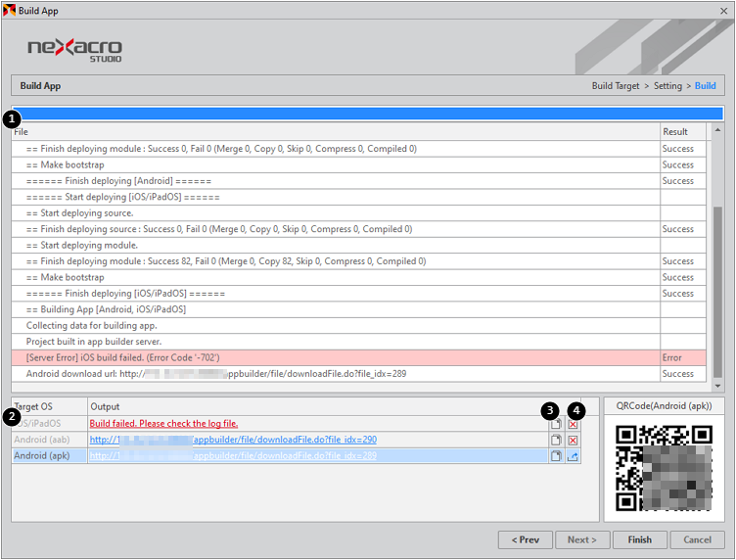Click copy icon in iOS/iPadOS row
Screen dimensions: 736x560
tap(556, 424)
